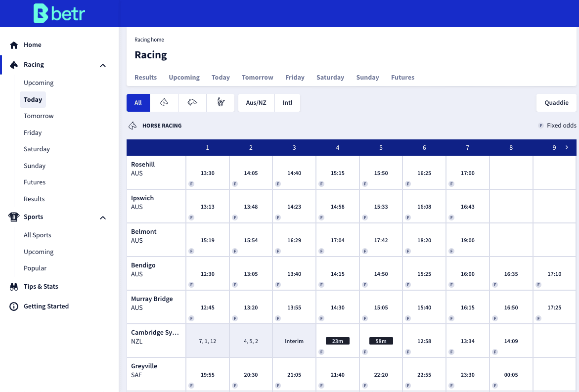Viewport: 579px width, 392px height.
Task: Open the Cambridge Synthetic NZL meeting
Action: (156, 341)
